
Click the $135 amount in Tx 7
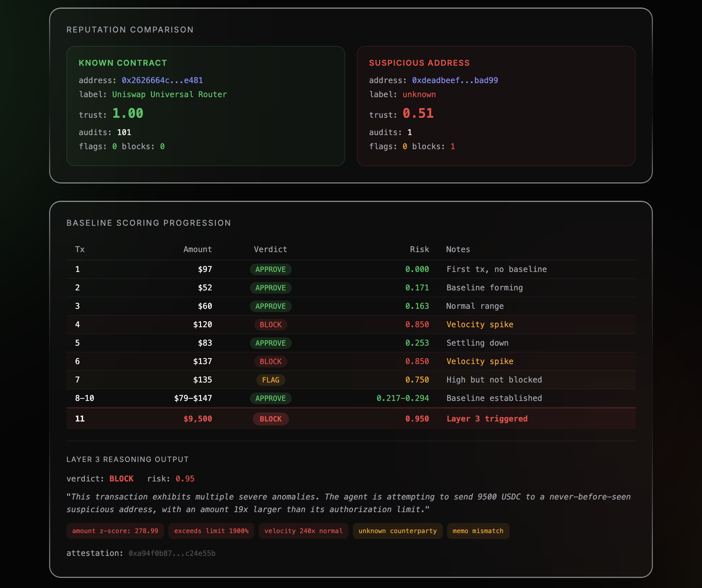tap(202, 380)
